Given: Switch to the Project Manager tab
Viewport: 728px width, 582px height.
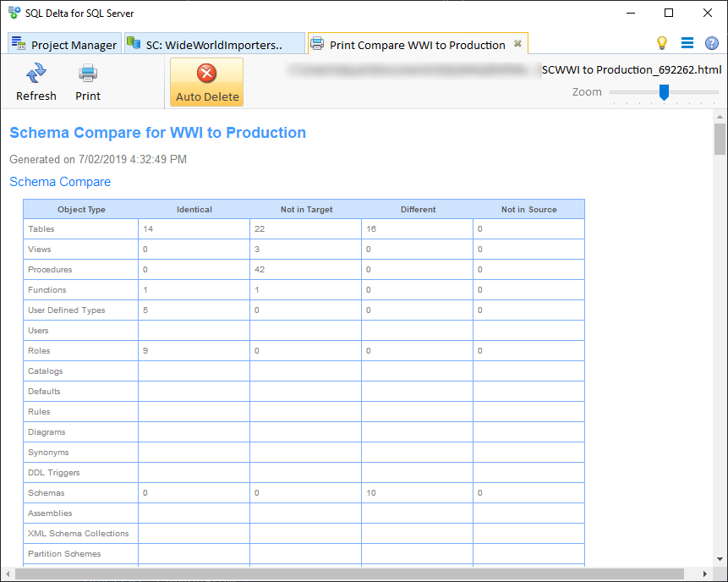Looking at the screenshot, I should [x=65, y=44].
